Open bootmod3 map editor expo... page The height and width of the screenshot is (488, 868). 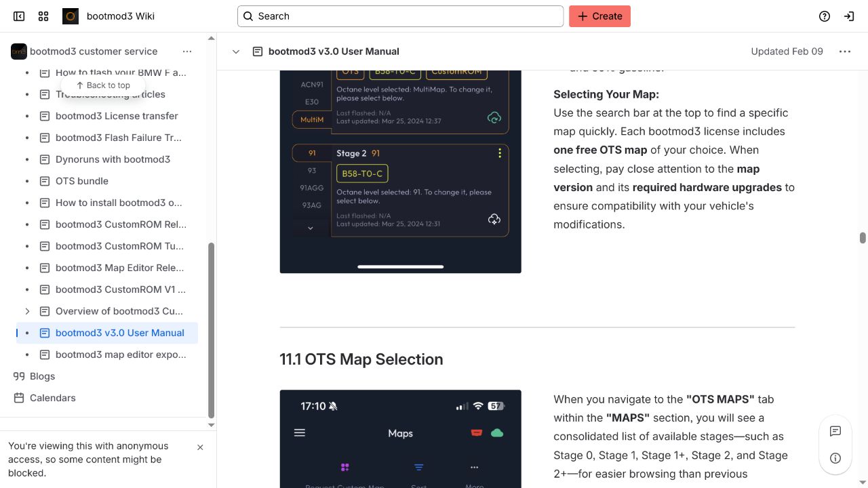(121, 354)
